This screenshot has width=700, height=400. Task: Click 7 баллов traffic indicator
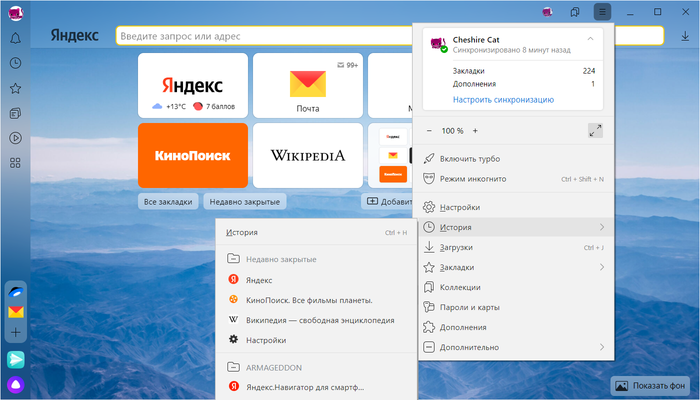[x=214, y=106]
